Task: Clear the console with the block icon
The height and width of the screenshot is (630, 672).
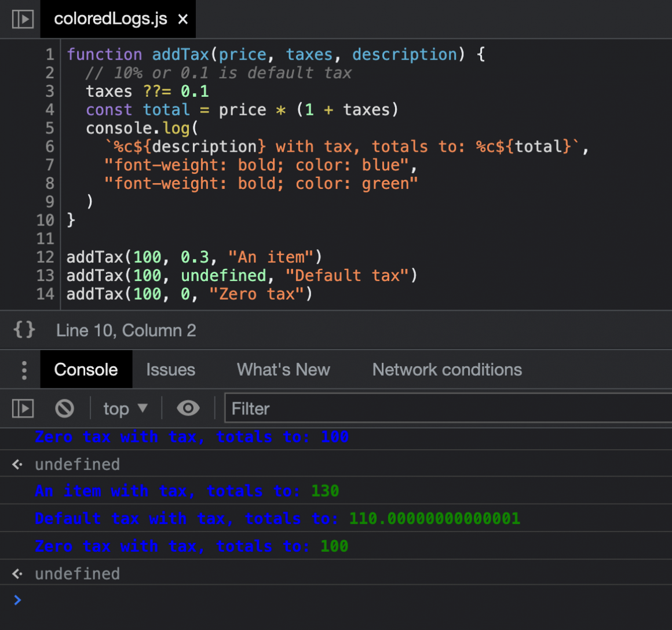Action: click(x=64, y=409)
